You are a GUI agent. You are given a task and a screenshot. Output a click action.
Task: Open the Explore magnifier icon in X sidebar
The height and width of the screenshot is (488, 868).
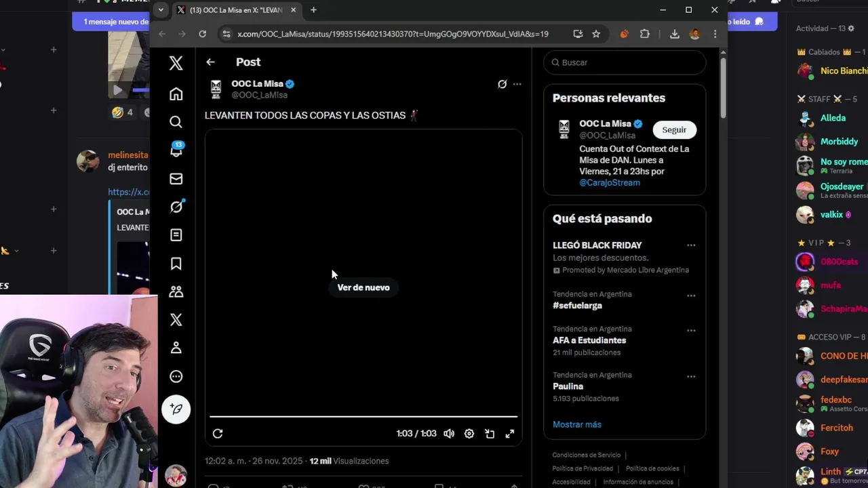(176, 122)
